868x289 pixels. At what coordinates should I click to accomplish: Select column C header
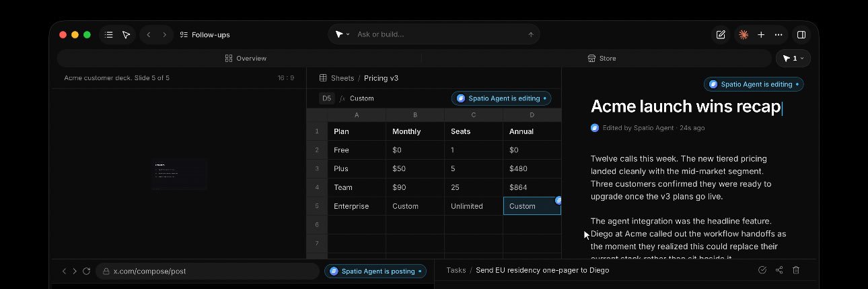point(474,115)
